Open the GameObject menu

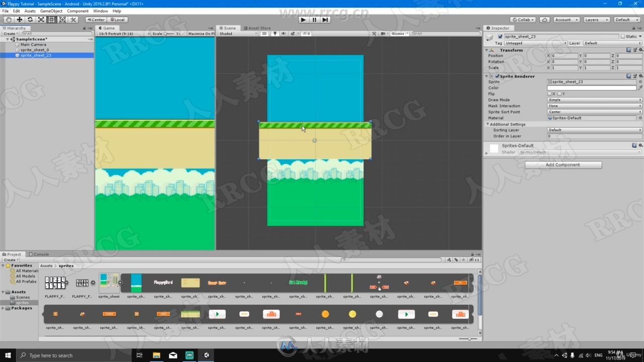(x=51, y=11)
